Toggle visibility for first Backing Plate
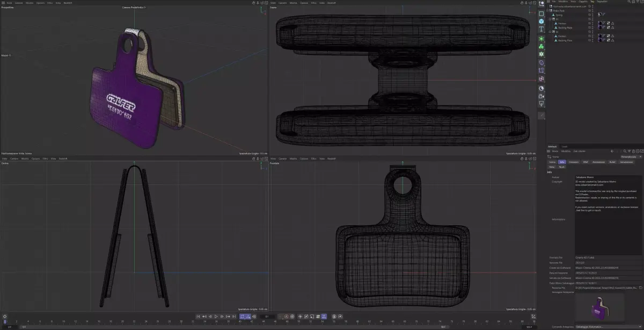This screenshot has width=644, height=330. (592, 27)
